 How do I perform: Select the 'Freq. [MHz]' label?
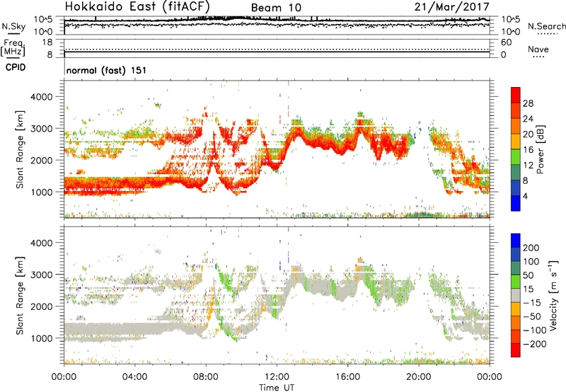point(13,47)
